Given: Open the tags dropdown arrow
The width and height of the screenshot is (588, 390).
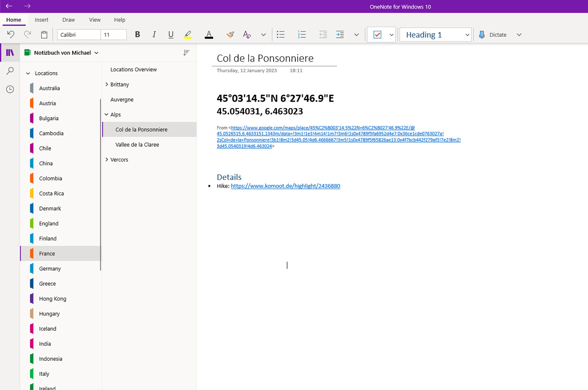Looking at the screenshot, I should click(x=391, y=34).
